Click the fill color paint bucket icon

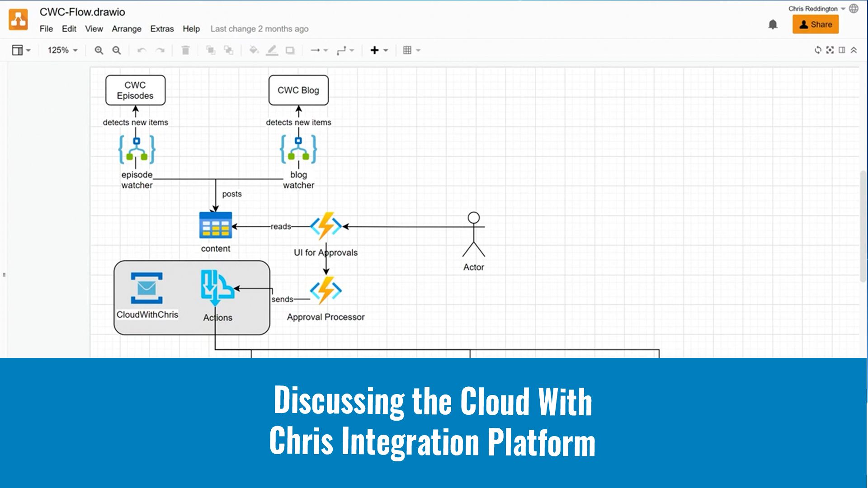click(x=253, y=50)
